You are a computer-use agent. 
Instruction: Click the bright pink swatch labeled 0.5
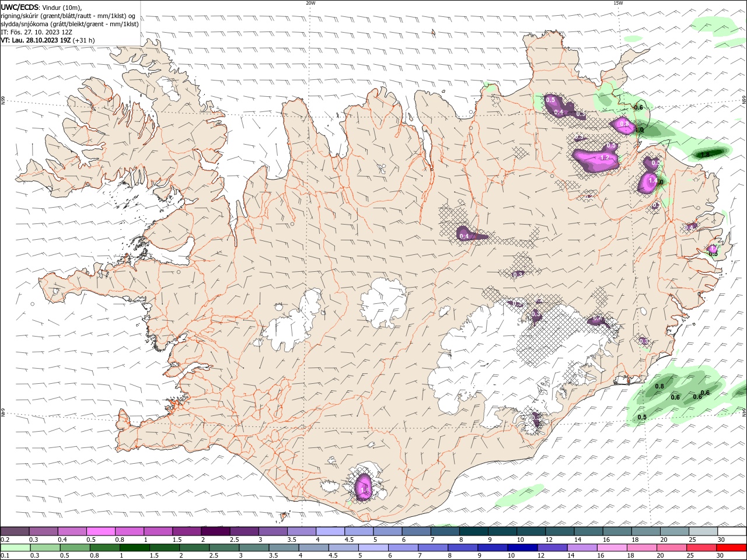[x=100, y=531]
